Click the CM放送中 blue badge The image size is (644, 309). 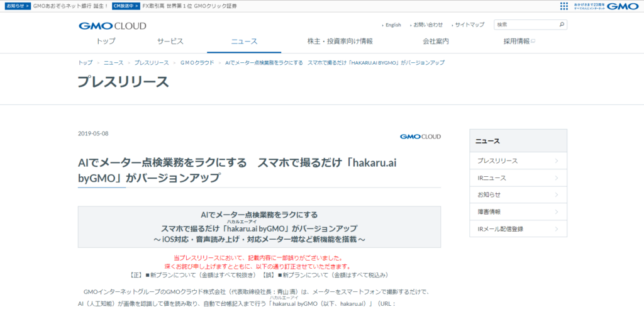pos(125,6)
